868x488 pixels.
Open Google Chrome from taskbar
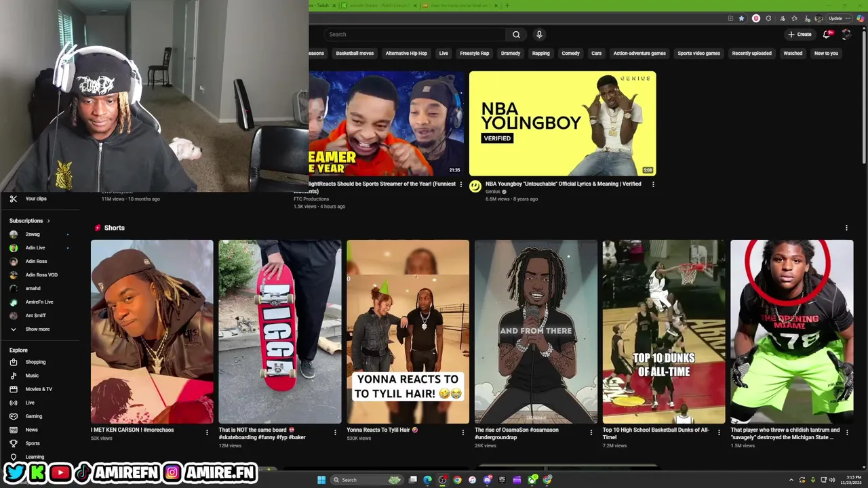point(458,480)
